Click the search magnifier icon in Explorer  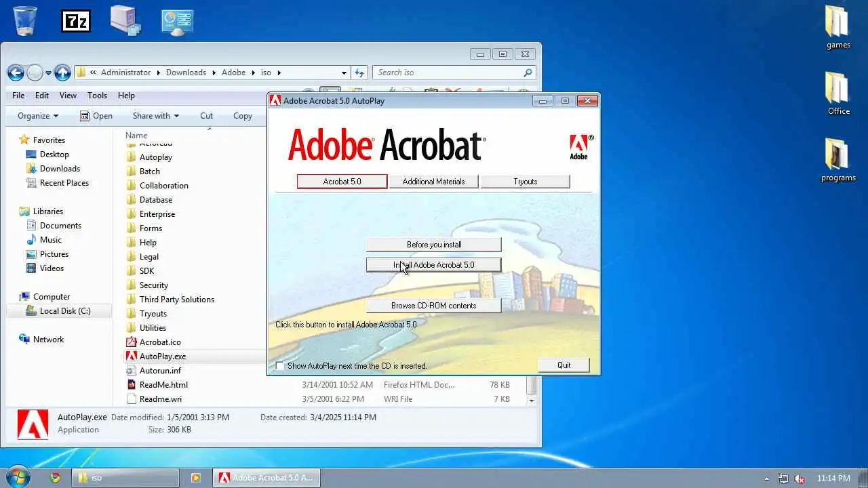[x=528, y=73]
